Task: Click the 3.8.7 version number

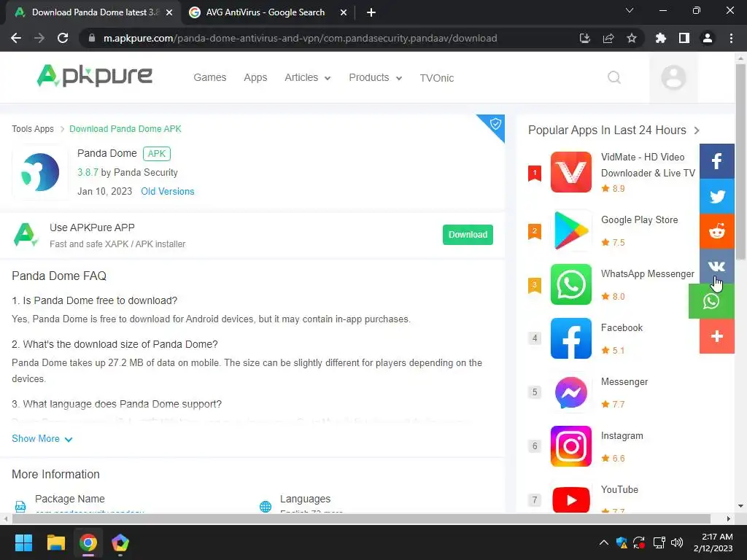Action: point(88,172)
